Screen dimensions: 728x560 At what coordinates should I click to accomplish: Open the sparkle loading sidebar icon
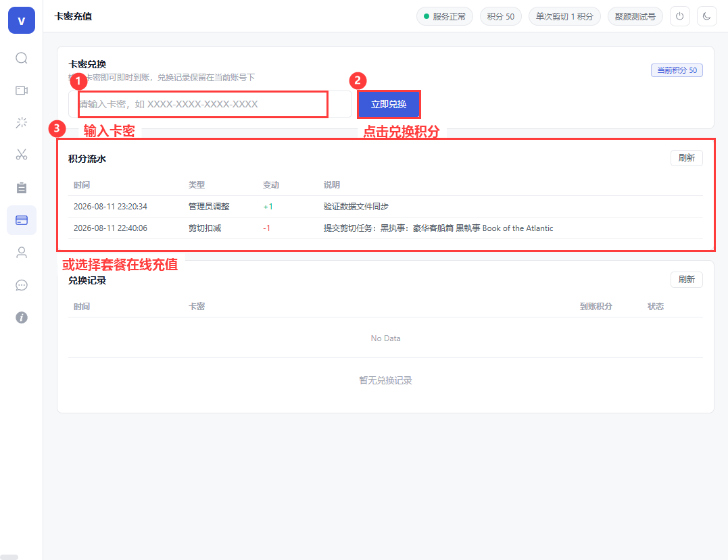pyautogui.click(x=22, y=122)
